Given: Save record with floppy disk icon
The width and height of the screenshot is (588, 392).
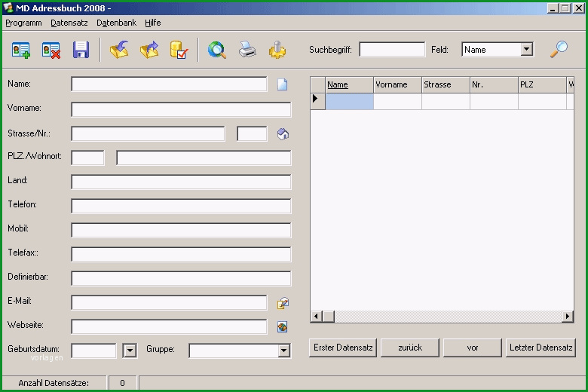Looking at the screenshot, I should click(81, 50).
